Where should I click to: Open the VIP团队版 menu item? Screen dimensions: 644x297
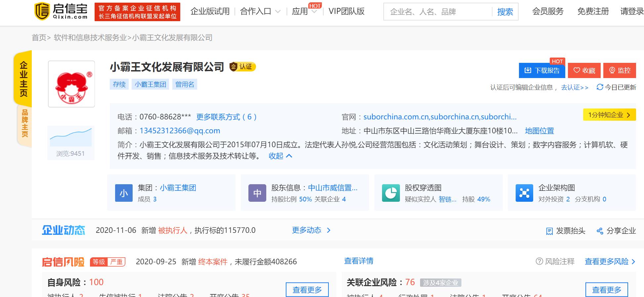(x=346, y=12)
